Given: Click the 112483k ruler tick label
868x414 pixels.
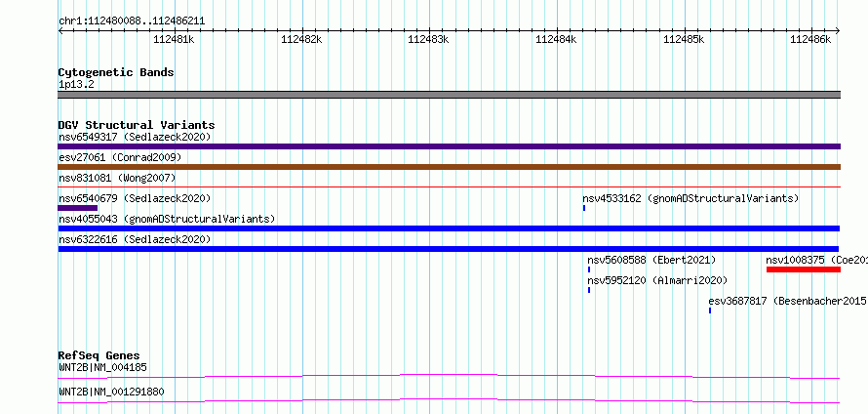Looking at the screenshot, I should pyautogui.click(x=428, y=39).
